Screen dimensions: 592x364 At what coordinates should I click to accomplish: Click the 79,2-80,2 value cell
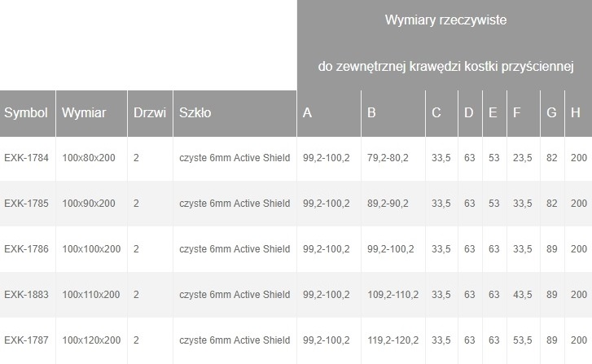click(x=388, y=158)
